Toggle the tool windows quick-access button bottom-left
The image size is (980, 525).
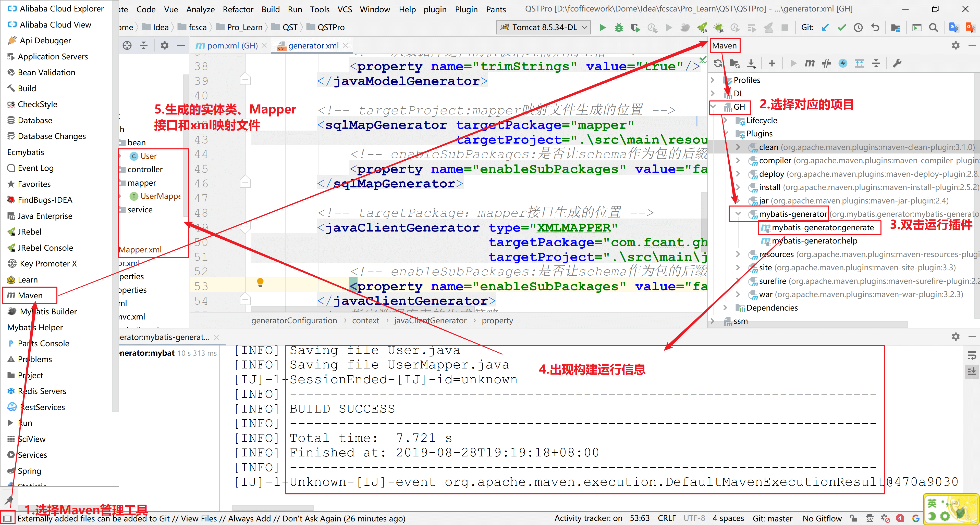coord(7,519)
